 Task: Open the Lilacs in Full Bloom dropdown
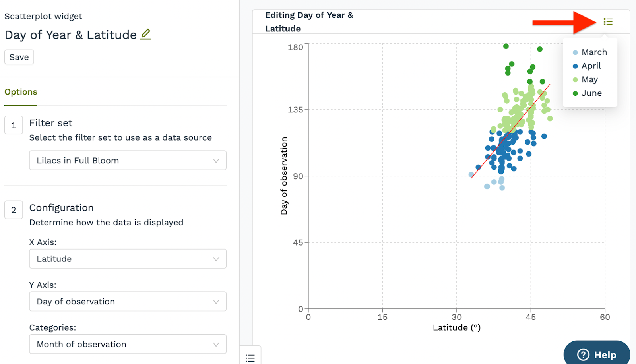pyautogui.click(x=128, y=161)
